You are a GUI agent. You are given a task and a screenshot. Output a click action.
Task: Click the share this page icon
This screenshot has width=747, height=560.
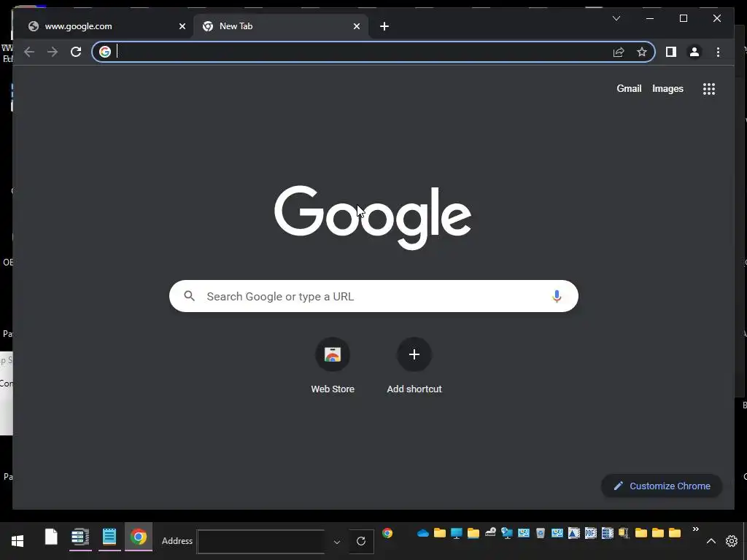click(619, 52)
